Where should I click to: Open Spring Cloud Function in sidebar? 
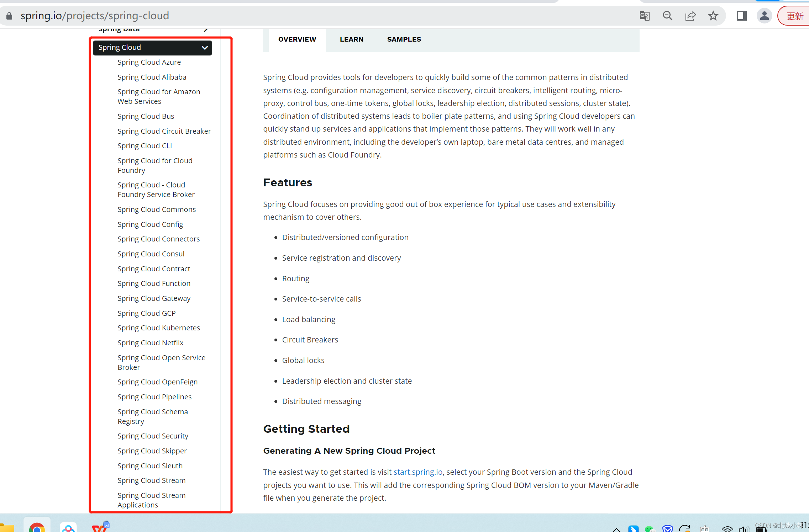click(154, 283)
